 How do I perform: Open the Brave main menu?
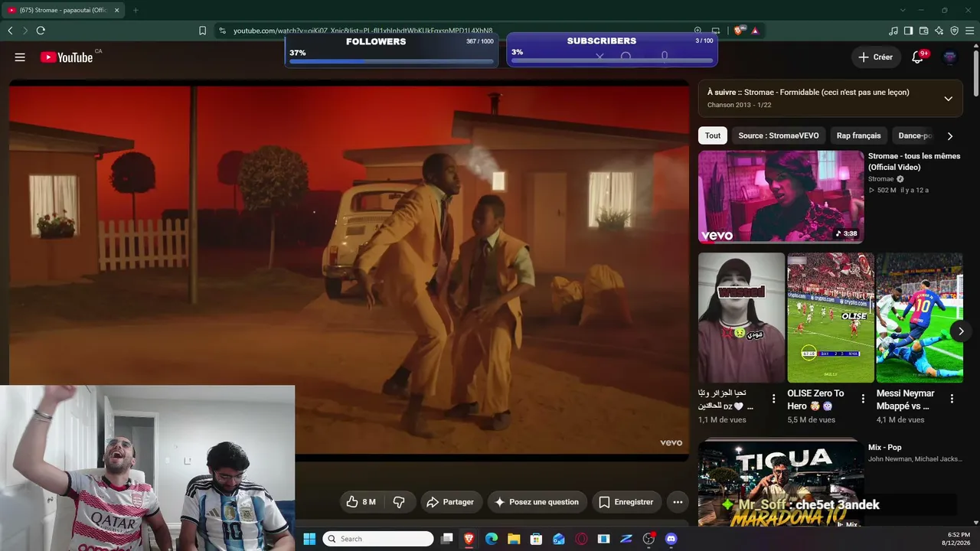pos(969,31)
